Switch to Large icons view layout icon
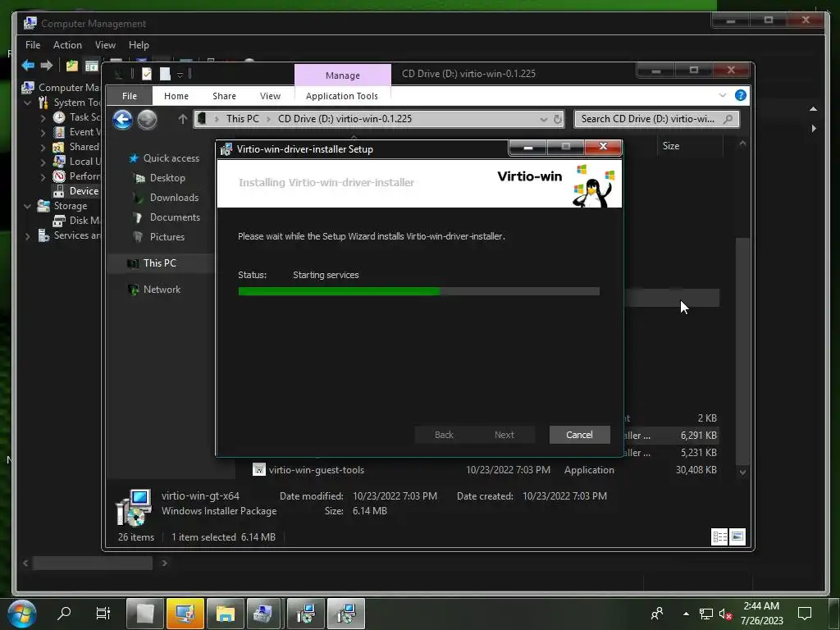 tap(737, 536)
